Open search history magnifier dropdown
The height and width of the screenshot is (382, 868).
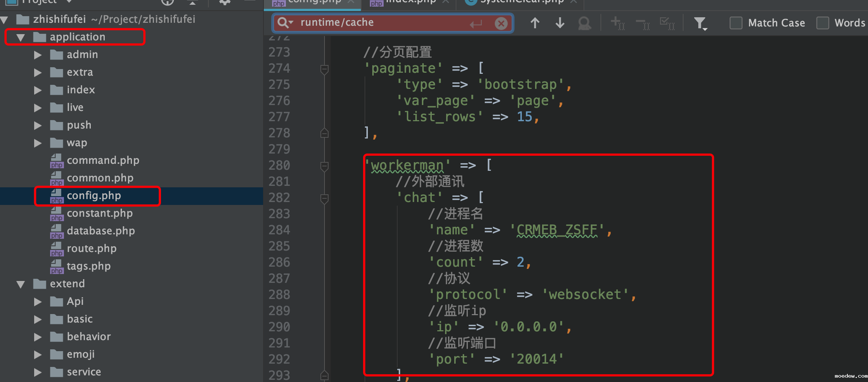285,23
